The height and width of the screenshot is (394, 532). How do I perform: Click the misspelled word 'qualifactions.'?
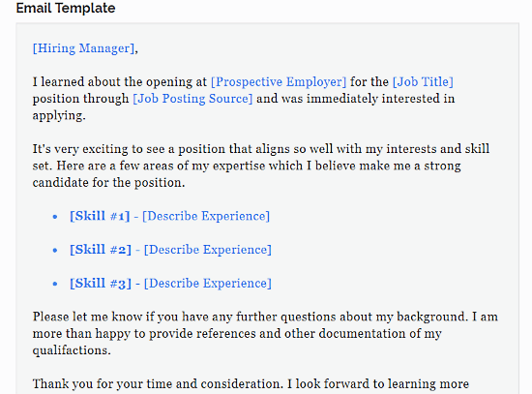coord(72,350)
